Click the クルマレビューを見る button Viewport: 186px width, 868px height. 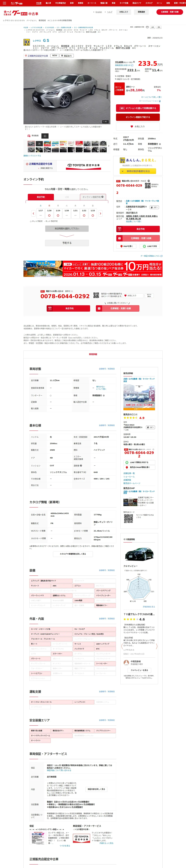pos(139,670)
